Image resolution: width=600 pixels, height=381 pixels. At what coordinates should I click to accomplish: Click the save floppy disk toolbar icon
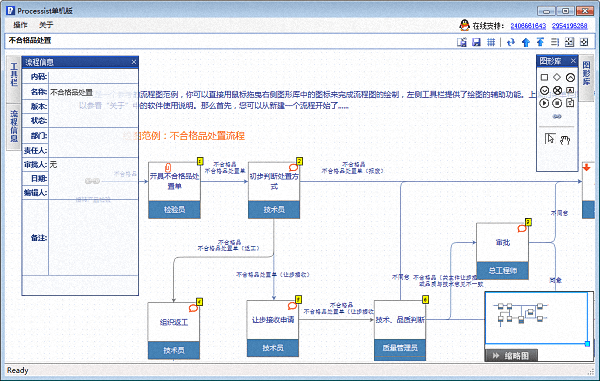pyautogui.click(x=476, y=42)
